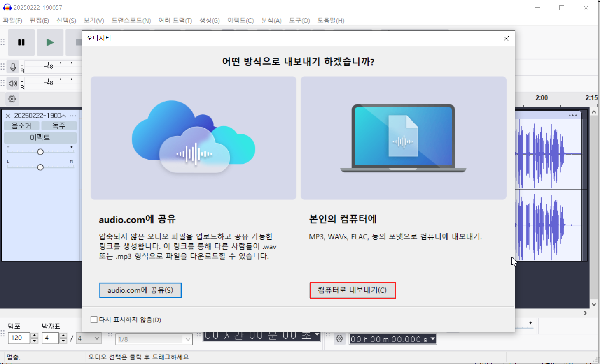Open the selection toolbar gear settings
The height and width of the screenshot is (364, 600).
click(339, 338)
